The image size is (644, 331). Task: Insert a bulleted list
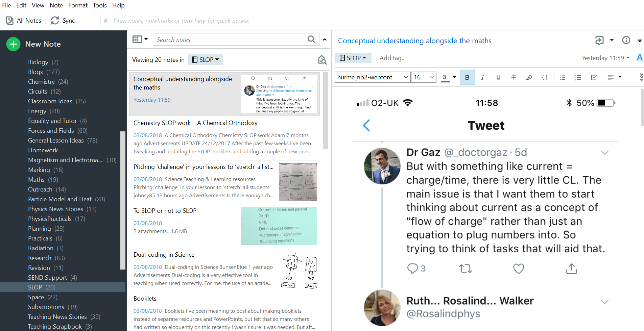563,77
